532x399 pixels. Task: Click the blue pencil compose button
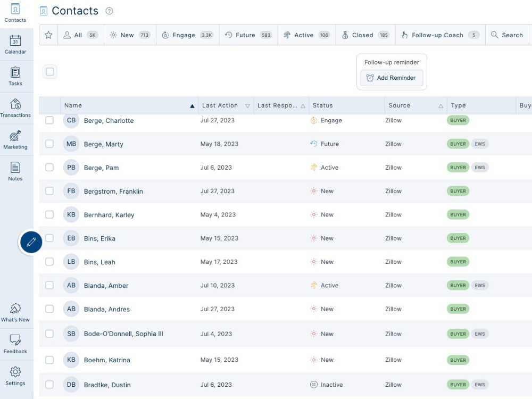coord(31,242)
